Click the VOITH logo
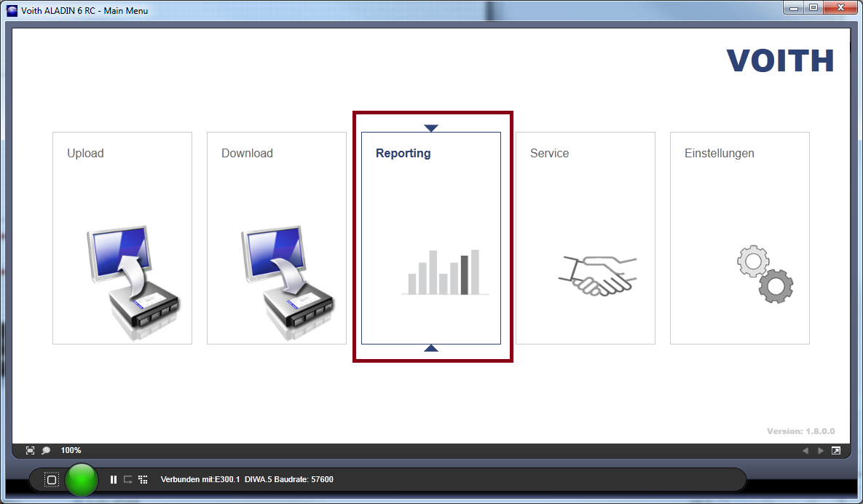863x504 pixels. point(780,60)
